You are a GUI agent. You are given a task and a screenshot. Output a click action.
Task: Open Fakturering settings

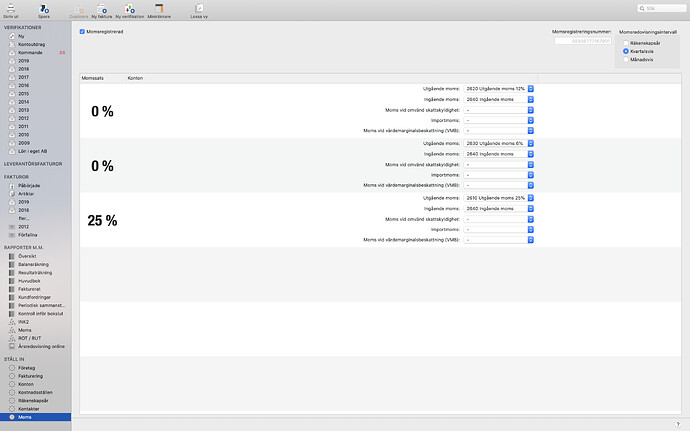[x=30, y=376]
